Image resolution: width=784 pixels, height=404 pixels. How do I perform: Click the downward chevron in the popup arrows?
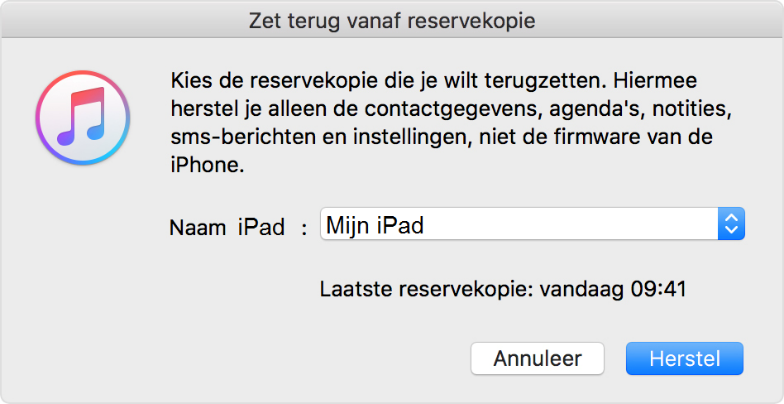coord(731,232)
